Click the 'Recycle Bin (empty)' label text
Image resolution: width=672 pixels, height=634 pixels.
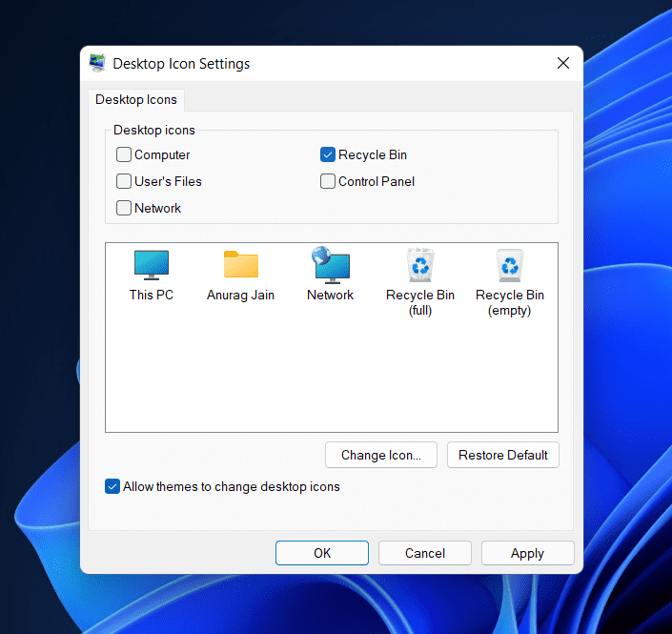[x=510, y=302]
